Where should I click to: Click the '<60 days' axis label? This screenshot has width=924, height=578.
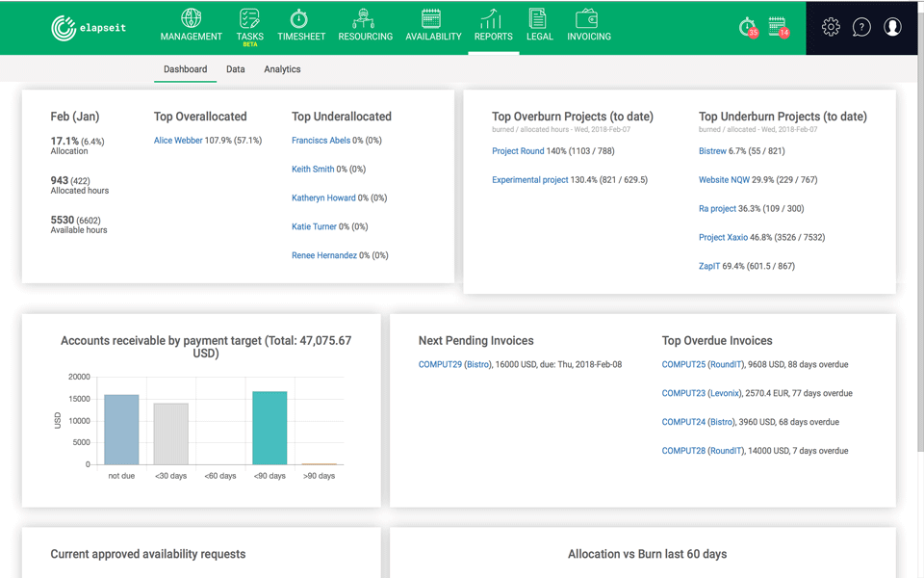point(220,476)
